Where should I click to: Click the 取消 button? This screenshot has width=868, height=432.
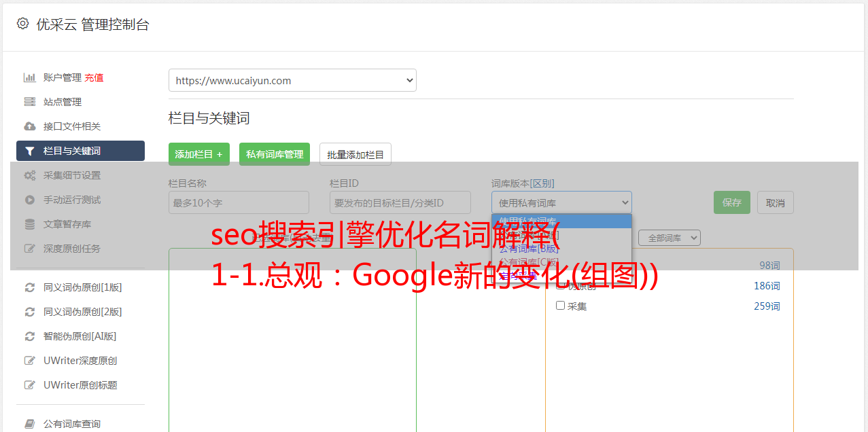click(x=776, y=202)
